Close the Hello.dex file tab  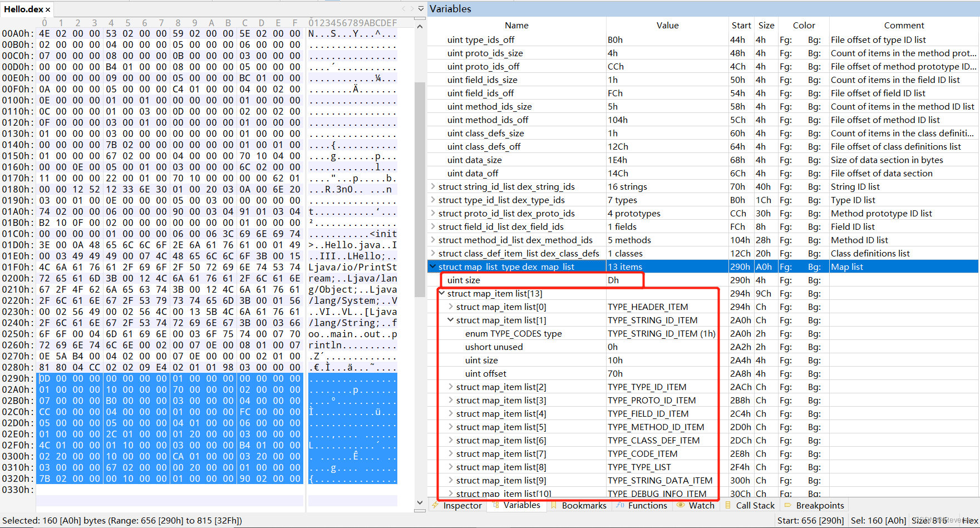coord(48,9)
